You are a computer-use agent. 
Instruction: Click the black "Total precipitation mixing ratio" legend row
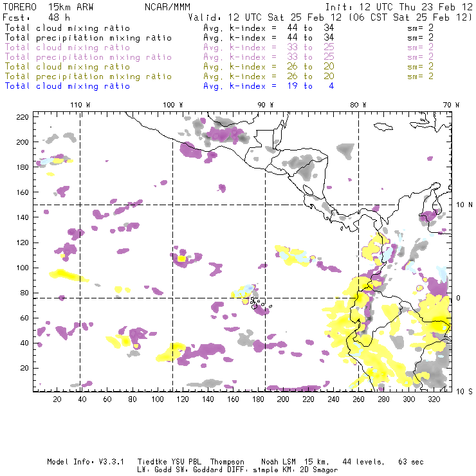pyautogui.click(x=219, y=38)
